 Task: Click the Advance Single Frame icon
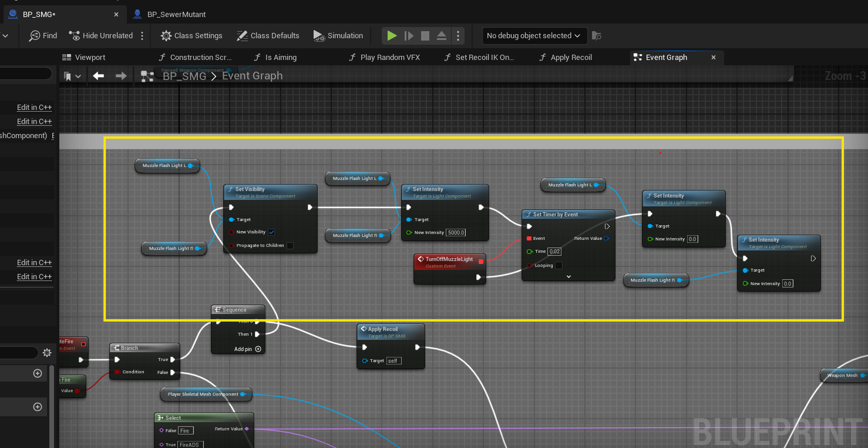tap(409, 36)
